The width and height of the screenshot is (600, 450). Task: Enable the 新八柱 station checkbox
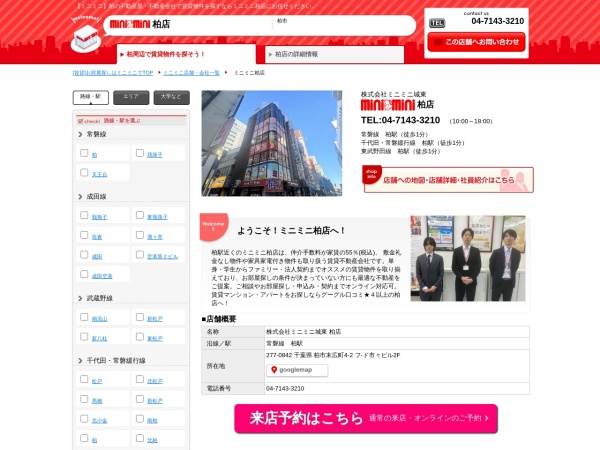84,337
